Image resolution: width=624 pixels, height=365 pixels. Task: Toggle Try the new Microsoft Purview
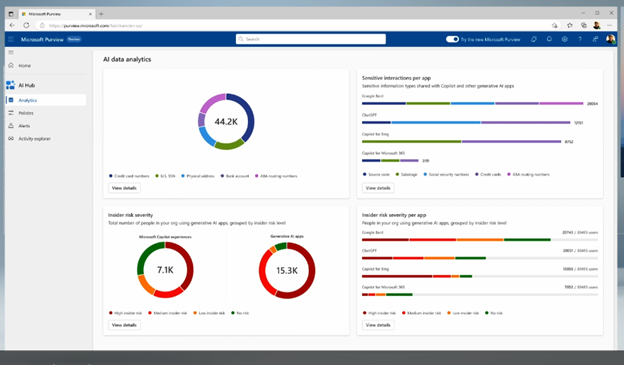point(452,39)
